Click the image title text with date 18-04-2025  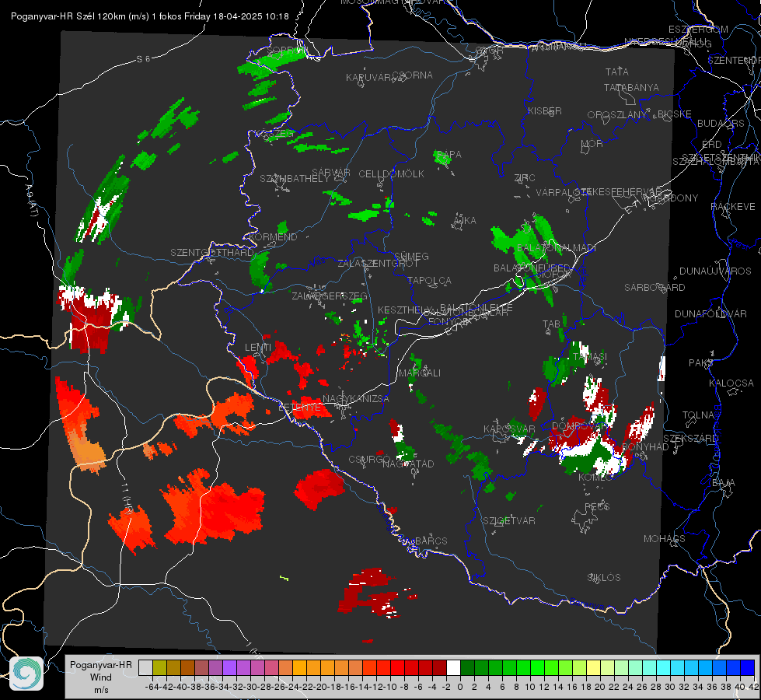coord(149,16)
